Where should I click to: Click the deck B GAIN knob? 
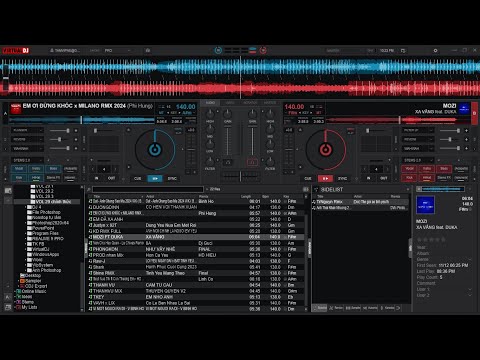pyautogui.click(x=253, y=114)
